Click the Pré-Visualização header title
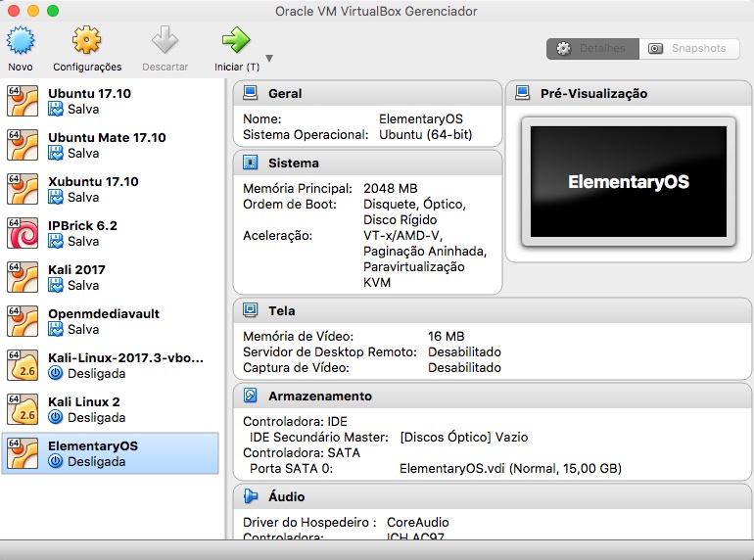The height and width of the screenshot is (560, 754). (x=593, y=93)
